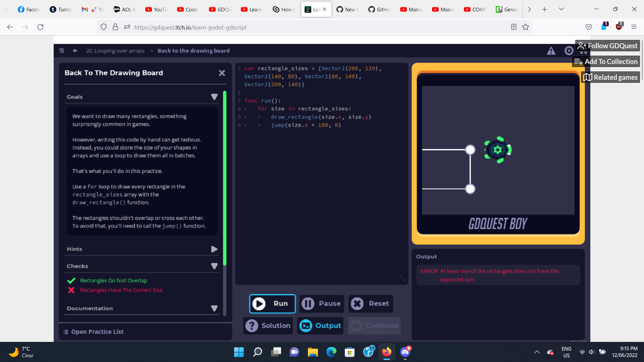Show hidden system tray icons

(x=537, y=352)
